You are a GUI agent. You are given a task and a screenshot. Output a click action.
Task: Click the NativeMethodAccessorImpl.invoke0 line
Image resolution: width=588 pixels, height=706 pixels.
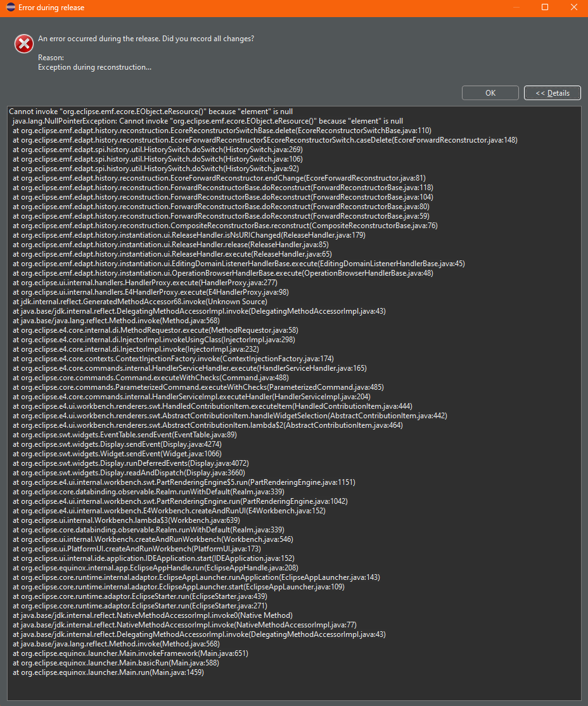[x=153, y=615]
